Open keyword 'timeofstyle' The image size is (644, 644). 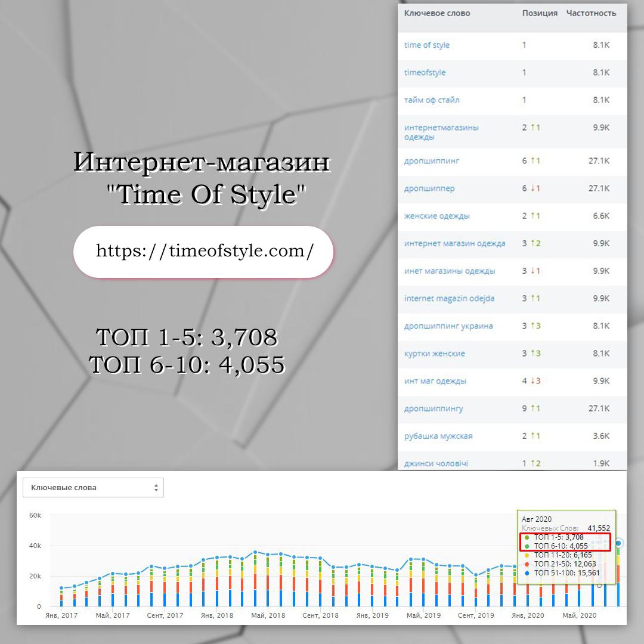coord(425,72)
